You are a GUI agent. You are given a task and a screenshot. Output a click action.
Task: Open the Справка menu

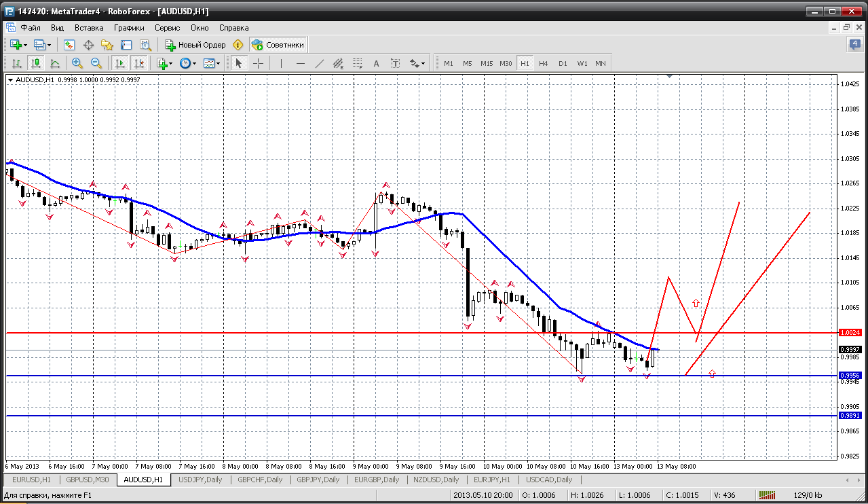click(x=233, y=28)
